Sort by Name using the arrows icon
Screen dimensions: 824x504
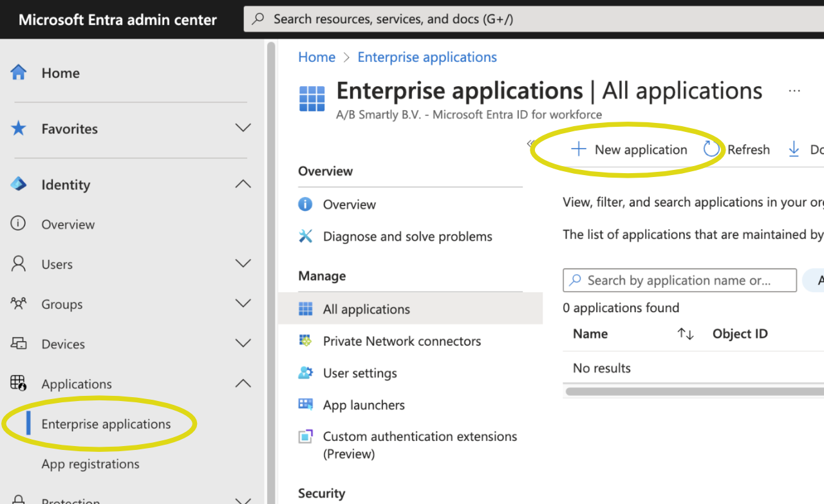686,334
